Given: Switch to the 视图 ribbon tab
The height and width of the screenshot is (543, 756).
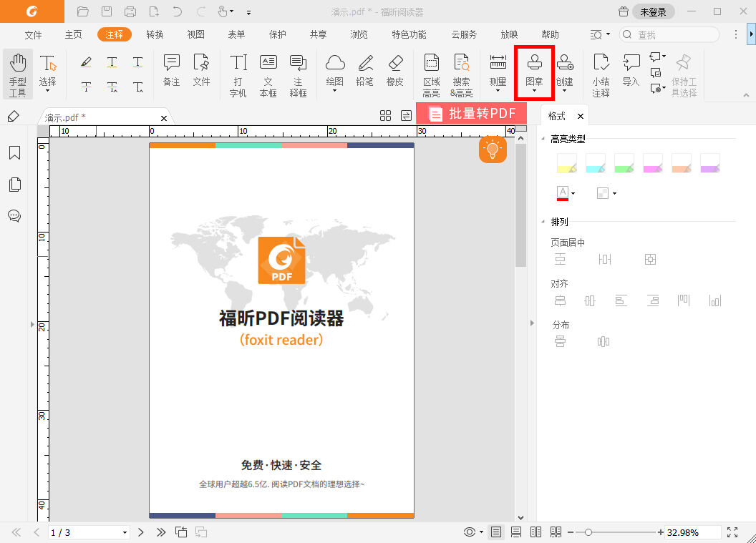Looking at the screenshot, I should pos(195,34).
